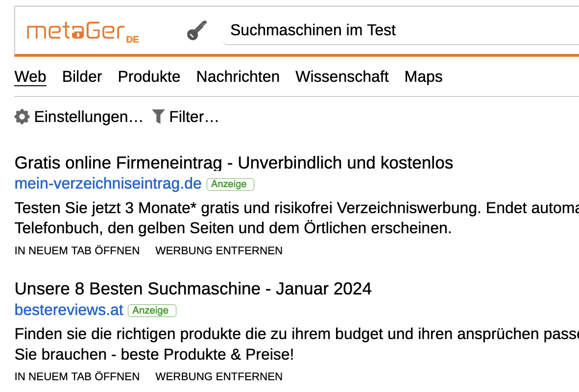Visit the bestereviews.at link
Viewport: 579px width, 392px height.
click(69, 310)
